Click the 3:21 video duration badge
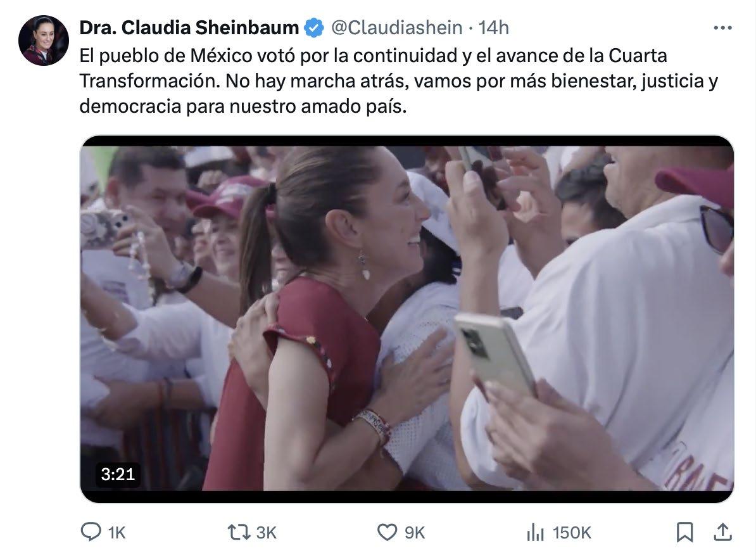Screen dimensions: 756x560 point(118,474)
